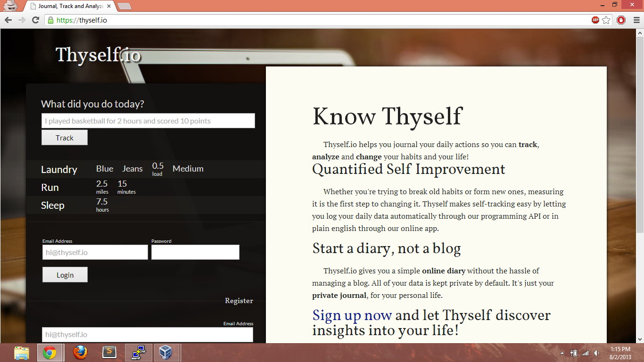Screen dimensions: 644x362
Task: Click the Login email address field
Action: coord(95,252)
